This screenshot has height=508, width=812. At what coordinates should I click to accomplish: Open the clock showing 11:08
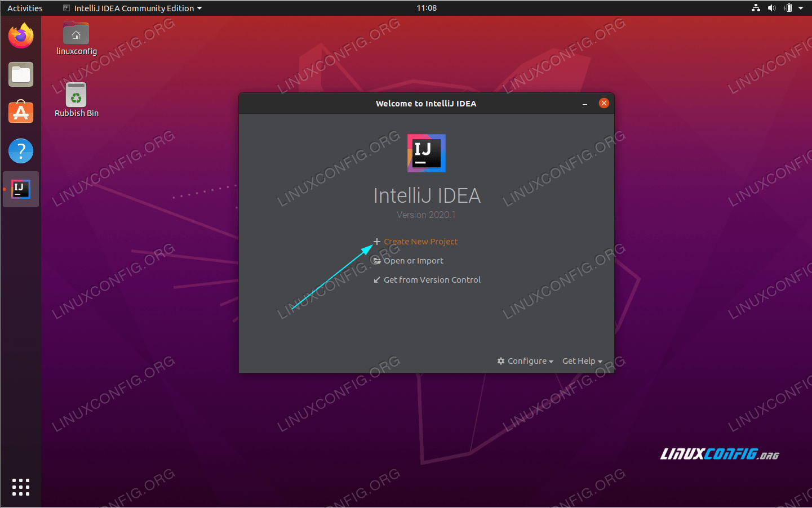427,8
